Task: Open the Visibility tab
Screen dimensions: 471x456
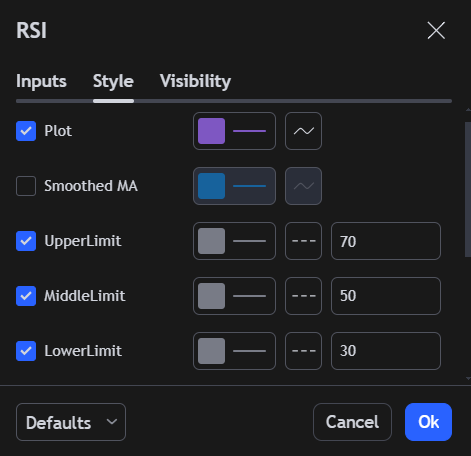Action: point(195,81)
